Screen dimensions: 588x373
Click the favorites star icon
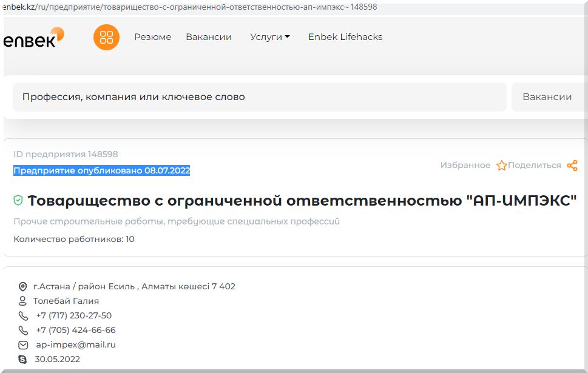tap(501, 166)
